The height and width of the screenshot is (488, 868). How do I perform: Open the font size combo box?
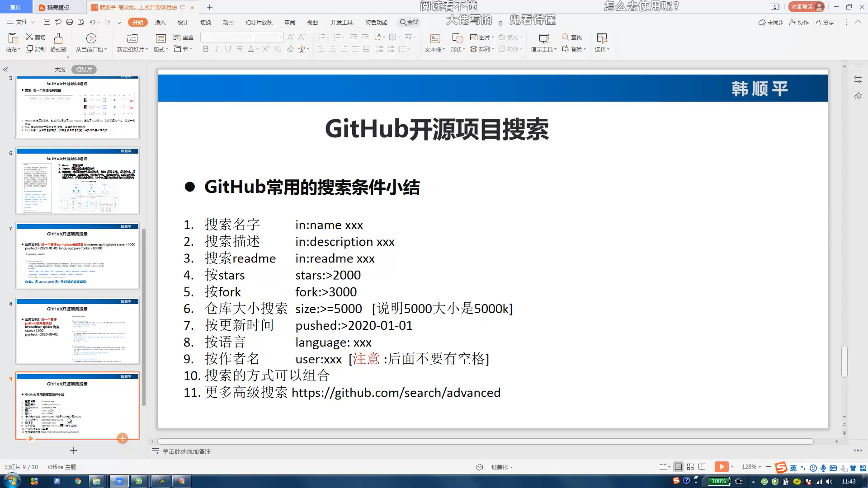click(268, 37)
